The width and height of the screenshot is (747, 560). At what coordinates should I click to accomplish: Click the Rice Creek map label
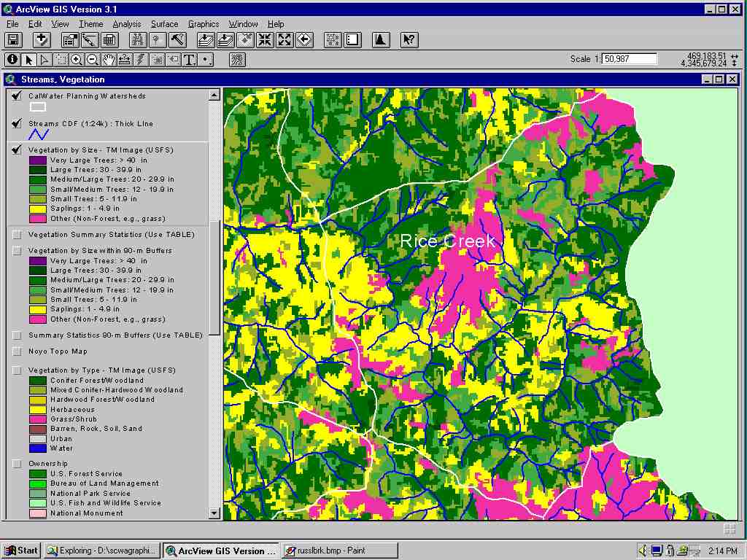point(448,241)
